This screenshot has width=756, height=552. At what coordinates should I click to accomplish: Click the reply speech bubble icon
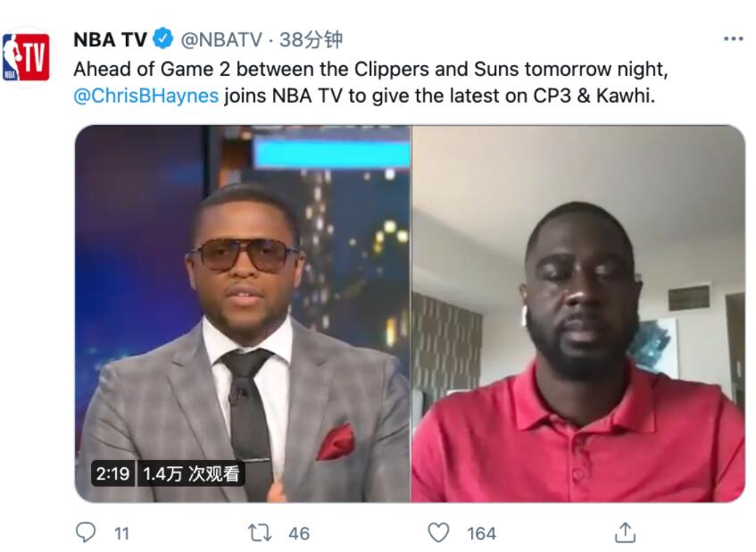pos(86,532)
